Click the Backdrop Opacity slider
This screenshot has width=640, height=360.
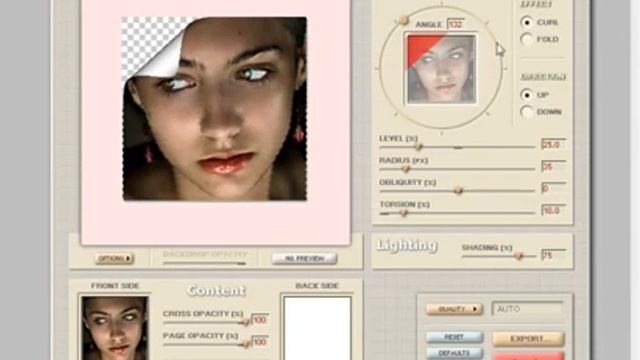click(204, 263)
